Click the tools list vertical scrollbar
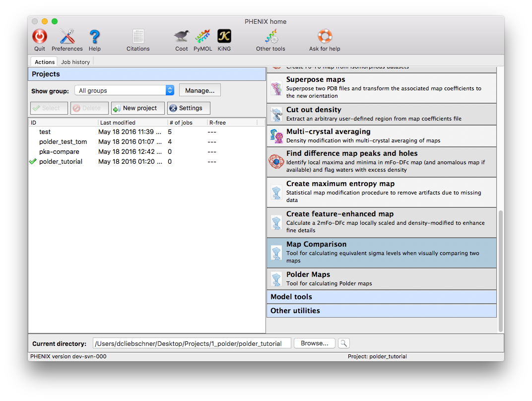532x401 pixels. point(500,270)
